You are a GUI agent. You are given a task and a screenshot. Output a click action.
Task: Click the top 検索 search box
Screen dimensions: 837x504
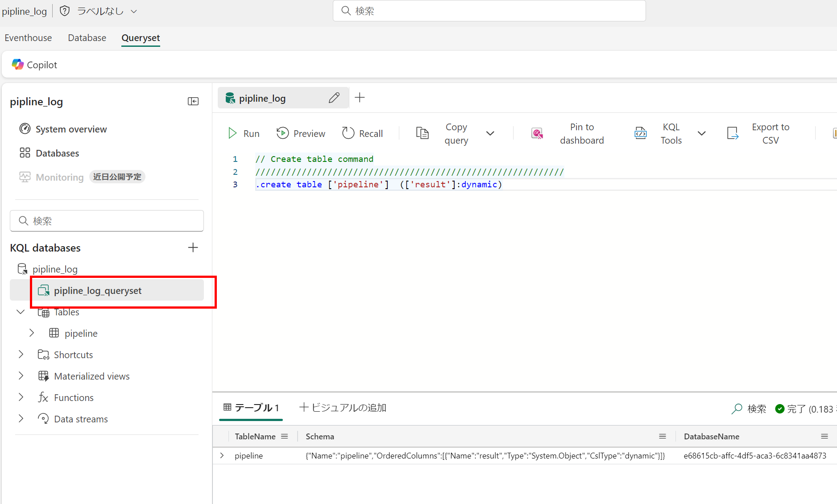click(489, 11)
